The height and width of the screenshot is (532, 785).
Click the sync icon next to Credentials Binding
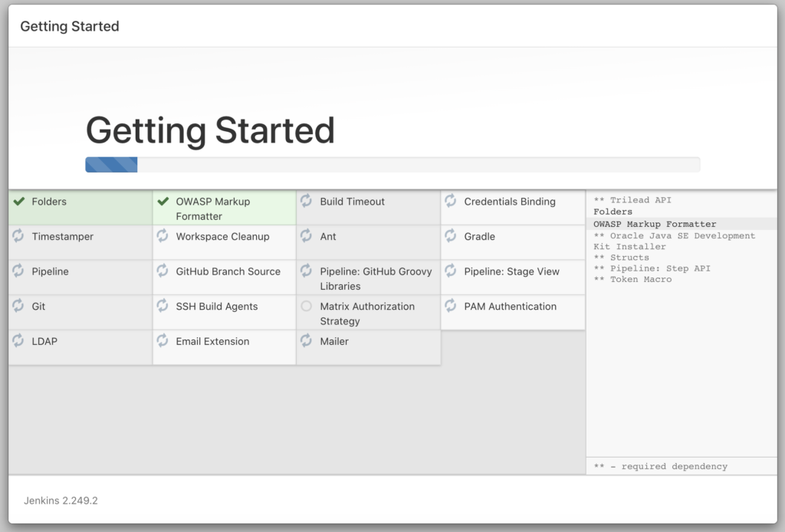pos(451,201)
